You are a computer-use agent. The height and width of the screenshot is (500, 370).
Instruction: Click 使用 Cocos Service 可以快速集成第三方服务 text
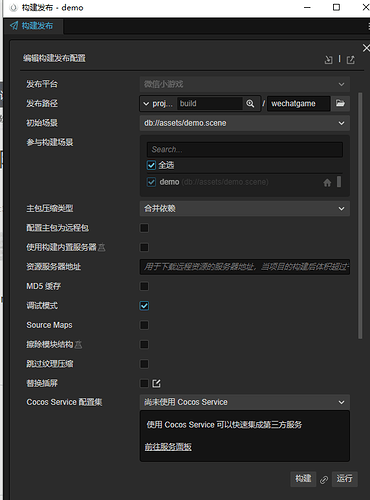click(x=224, y=425)
